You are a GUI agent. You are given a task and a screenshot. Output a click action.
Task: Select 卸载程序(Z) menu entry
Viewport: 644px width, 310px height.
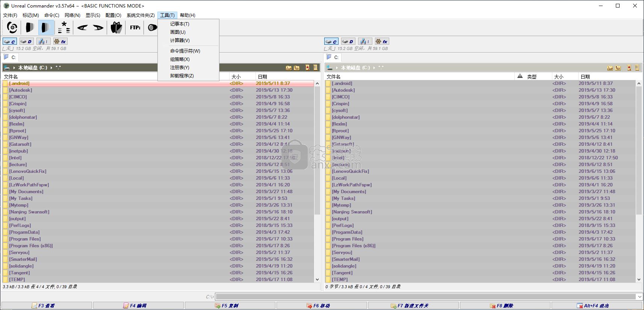(x=189, y=76)
